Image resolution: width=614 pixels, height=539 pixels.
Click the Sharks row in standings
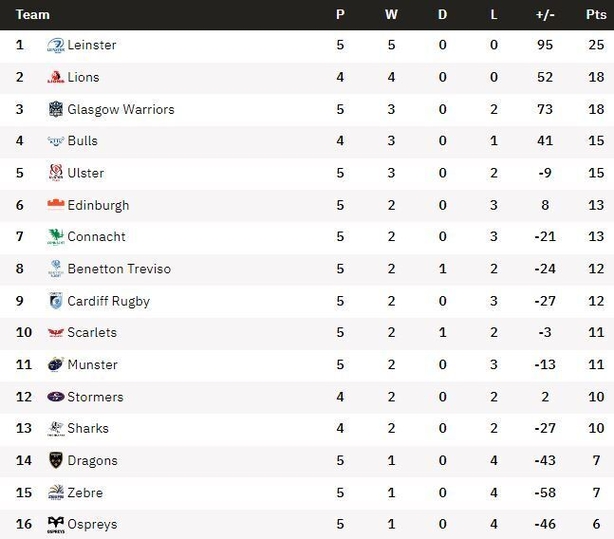[307, 429]
